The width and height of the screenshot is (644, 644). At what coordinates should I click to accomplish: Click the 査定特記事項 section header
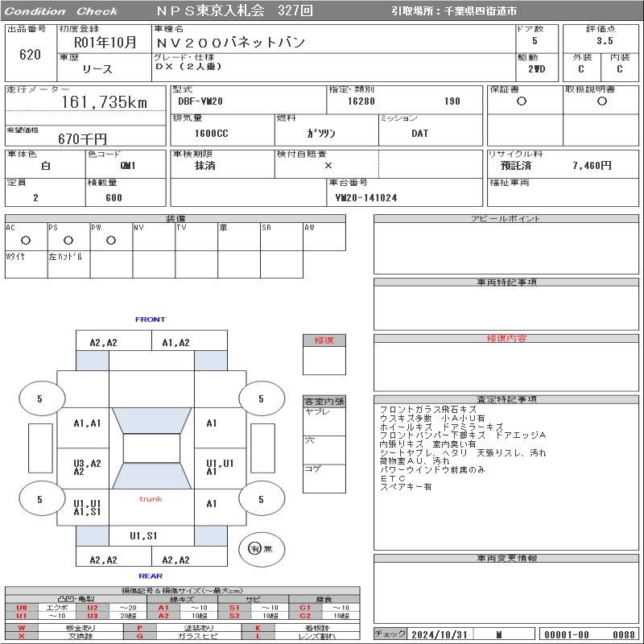tap(507, 399)
